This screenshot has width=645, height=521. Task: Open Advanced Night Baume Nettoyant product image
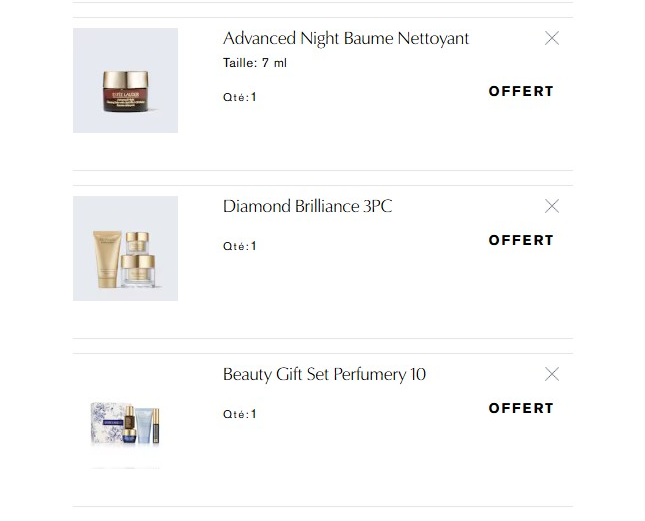click(125, 81)
